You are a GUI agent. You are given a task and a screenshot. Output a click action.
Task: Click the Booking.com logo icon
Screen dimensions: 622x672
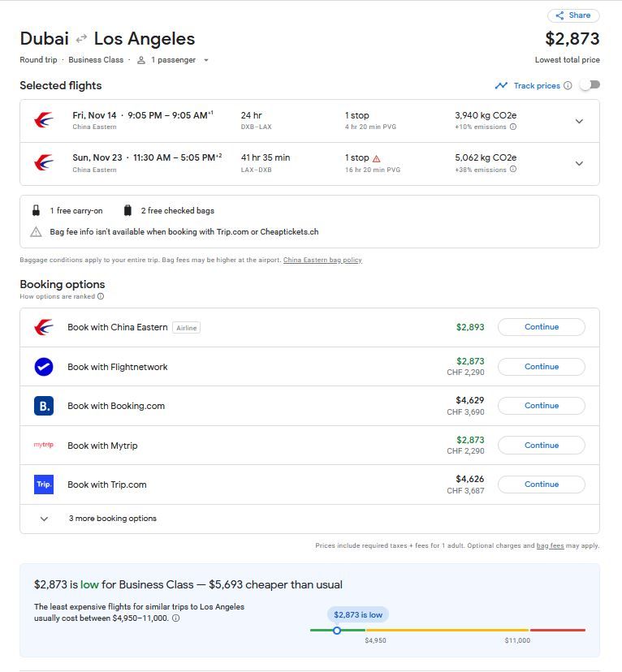(x=44, y=406)
